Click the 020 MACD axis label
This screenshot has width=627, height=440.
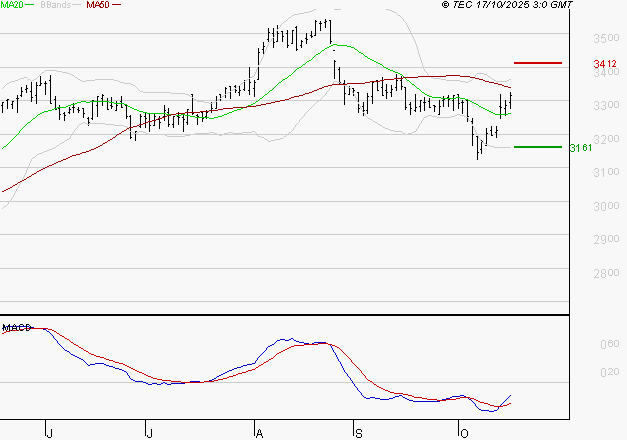(x=610, y=372)
